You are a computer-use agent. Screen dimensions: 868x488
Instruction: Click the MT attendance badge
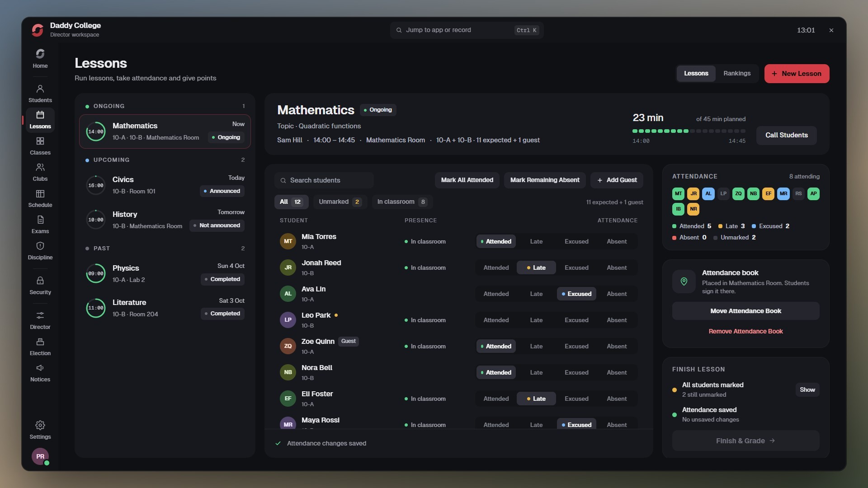tap(678, 194)
